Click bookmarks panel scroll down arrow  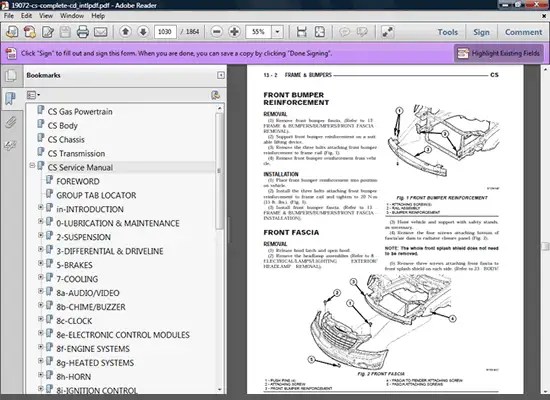220,389
